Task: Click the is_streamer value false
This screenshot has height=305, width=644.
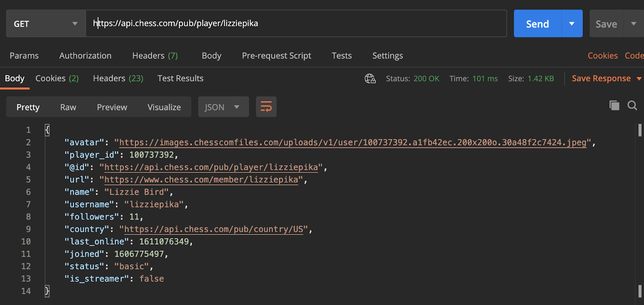Action: point(151,279)
